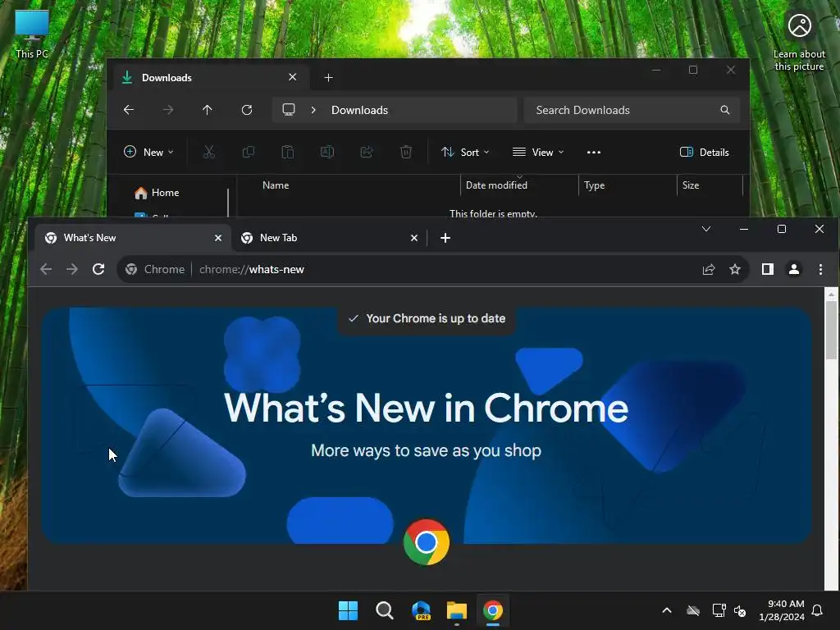The width and height of the screenshot is (840, 630).
Task: Sort by the Date modified column header
Action: (x=496, y=185)
